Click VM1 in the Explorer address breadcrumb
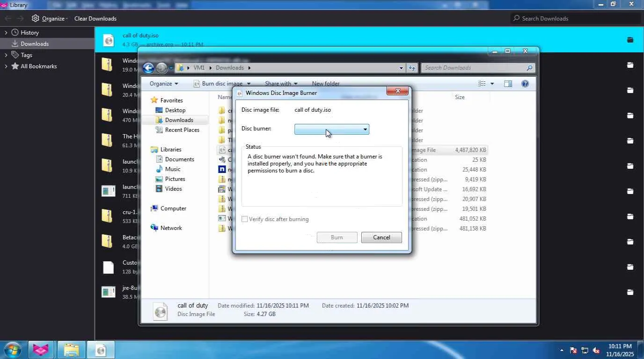 coord(199,68)
